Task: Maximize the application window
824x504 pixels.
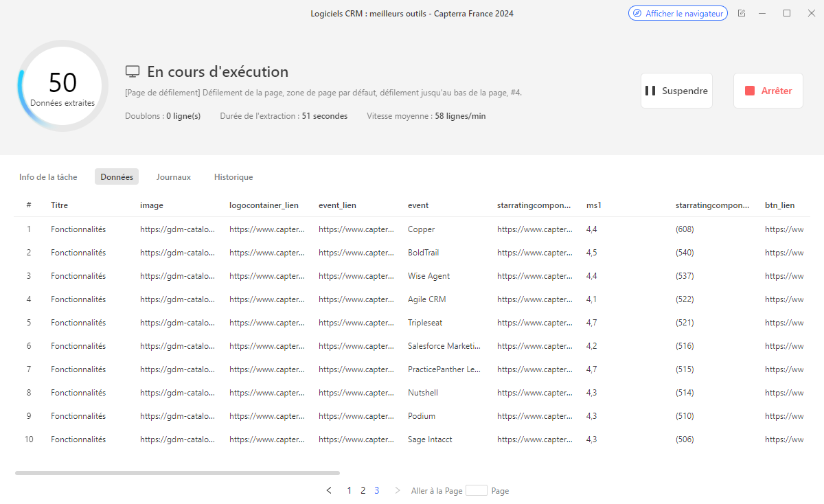Action: click(x=787, y=13)
